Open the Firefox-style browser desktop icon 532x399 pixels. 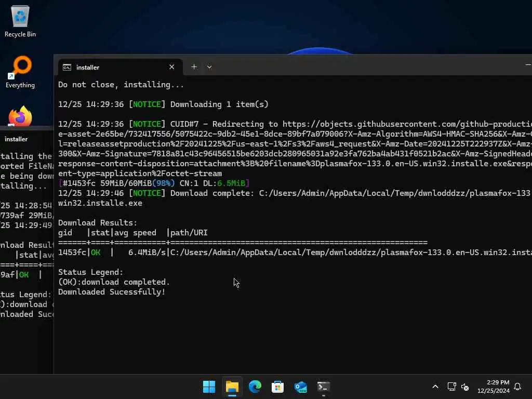[x=20, y=116]
